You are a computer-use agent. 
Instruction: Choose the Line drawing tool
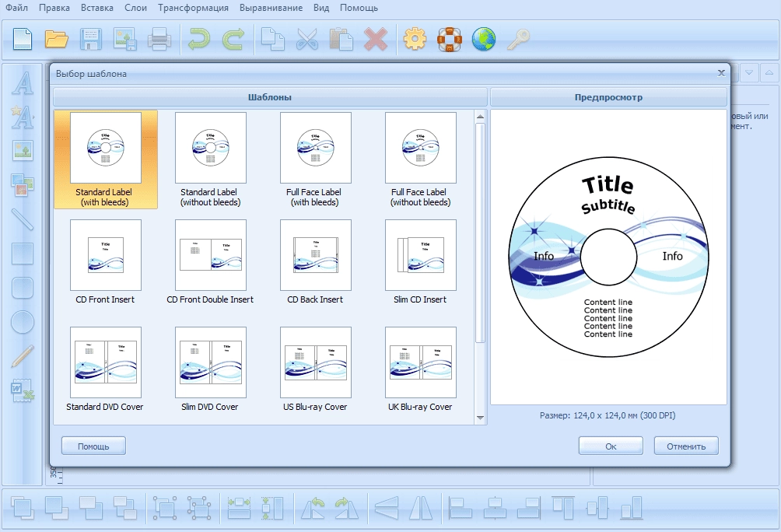(x=23, y=219)
